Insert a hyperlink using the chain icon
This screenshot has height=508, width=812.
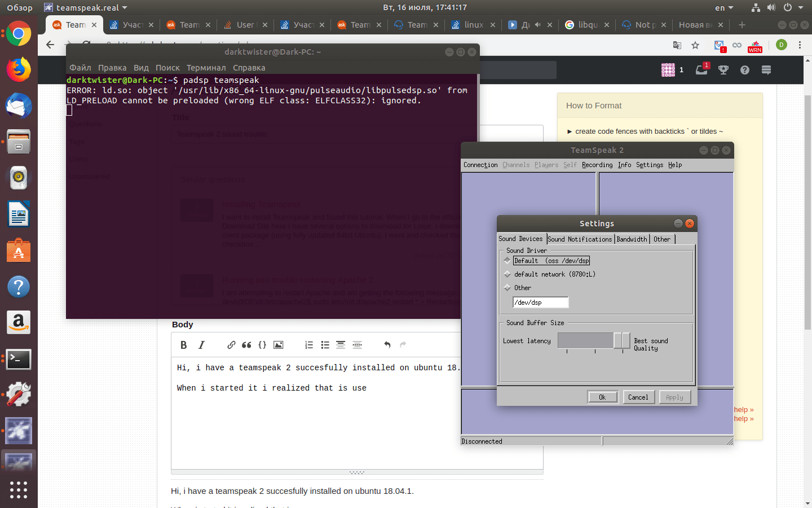coord(231,345)
